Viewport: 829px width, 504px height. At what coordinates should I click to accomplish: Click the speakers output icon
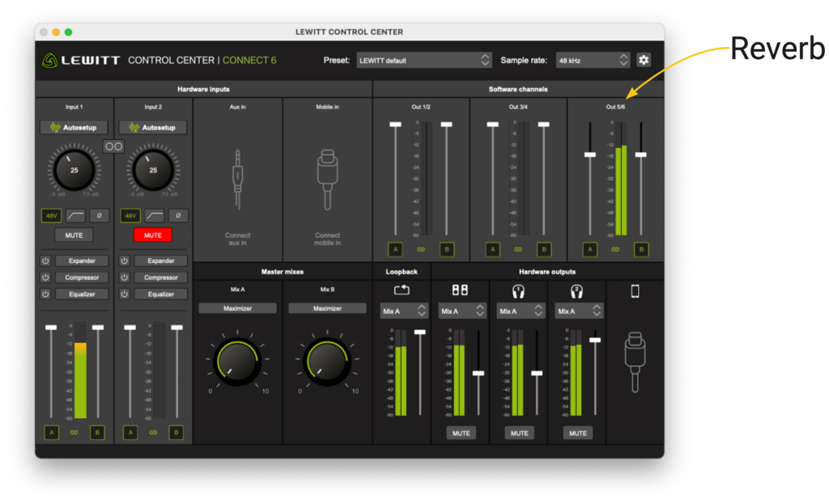(x=460, y=290)
